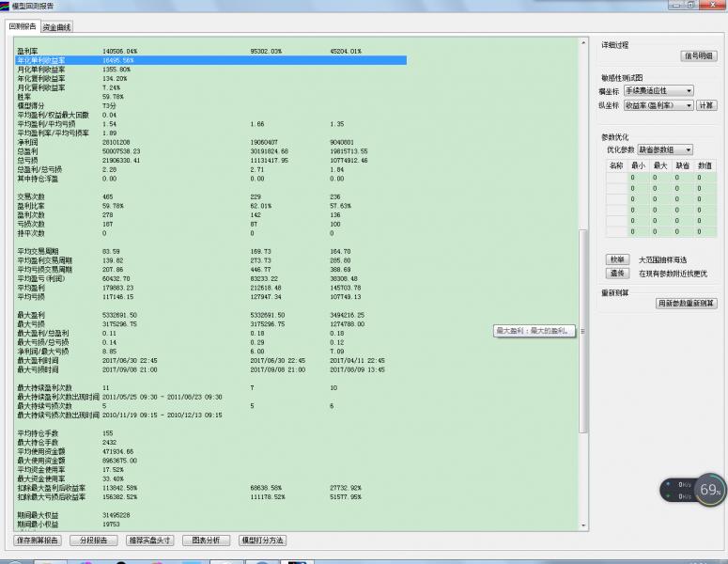Select the 盈利次数 row label
The height and width of the screenshot is (564, 728).
pos(31,214)
